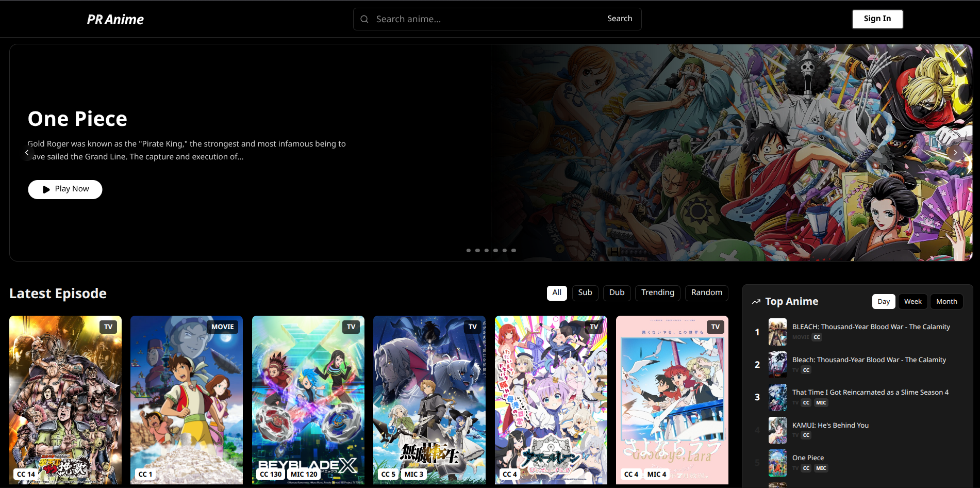
Task: Click the PR Anime logo
Action: pos(115,20)
